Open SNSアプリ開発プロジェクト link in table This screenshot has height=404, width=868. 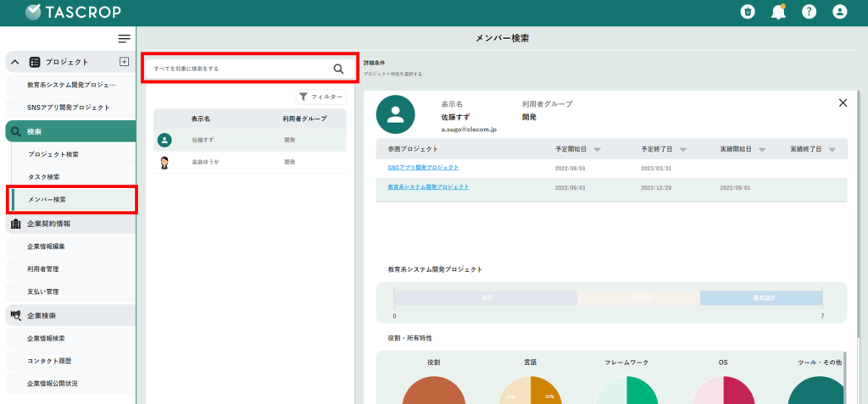pos(424,167)
